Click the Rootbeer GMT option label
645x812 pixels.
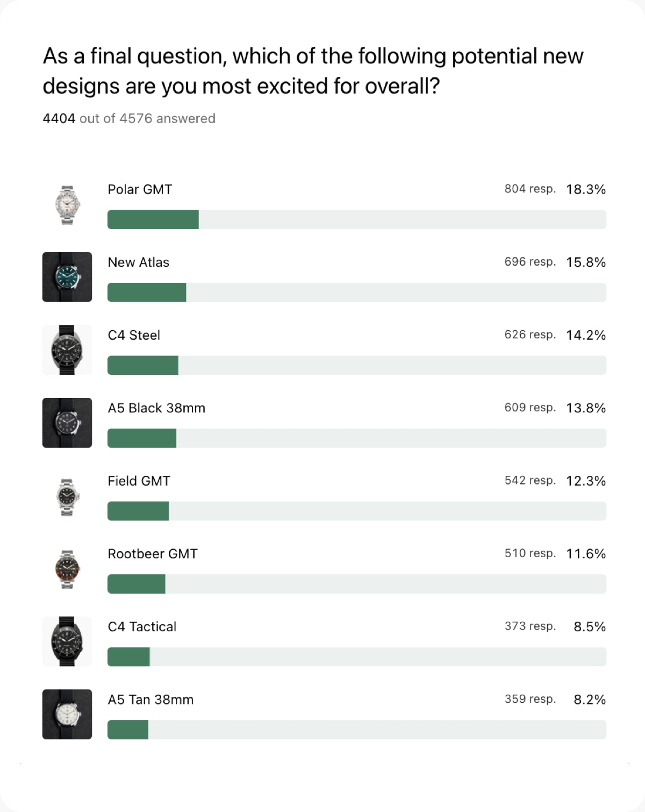[x=153, y=554]
